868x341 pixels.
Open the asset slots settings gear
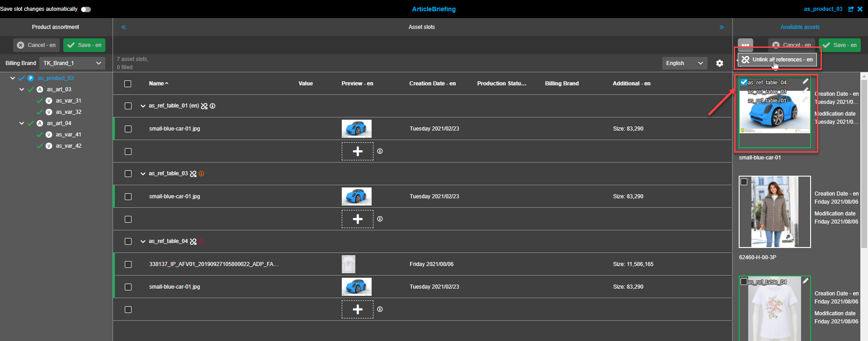(x=720, y=63)
